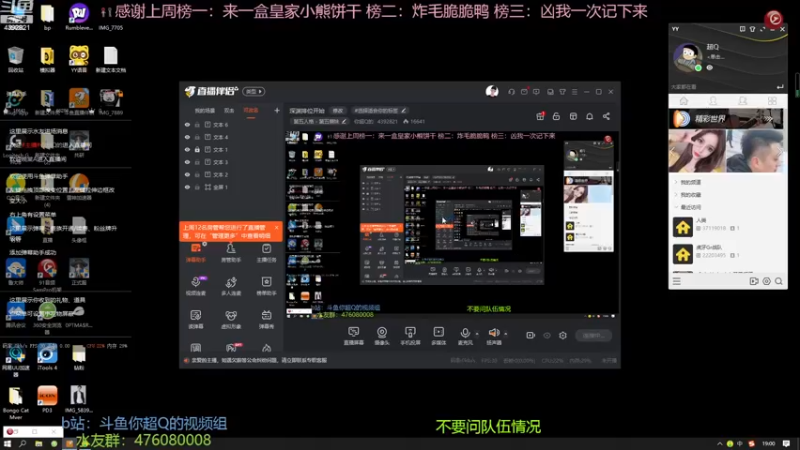Toggle eye visibility for 文本 6 source
Screen dimensions: 800x450
[x=187, y=124]
